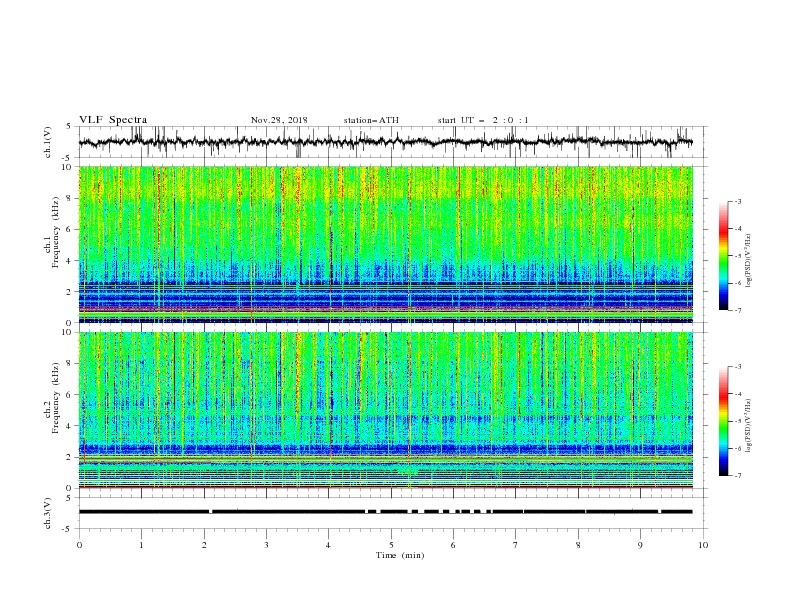The width and height of the screenshot is (792, 612).
Task: Click time axis tick label "6"
Action: 453,545
